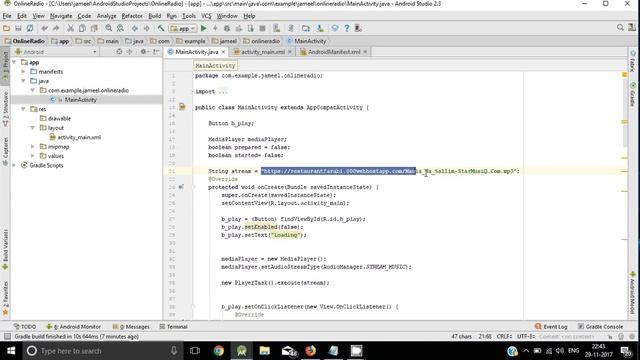
Task: Open the Build menu
Action: (x=154, y=16)
